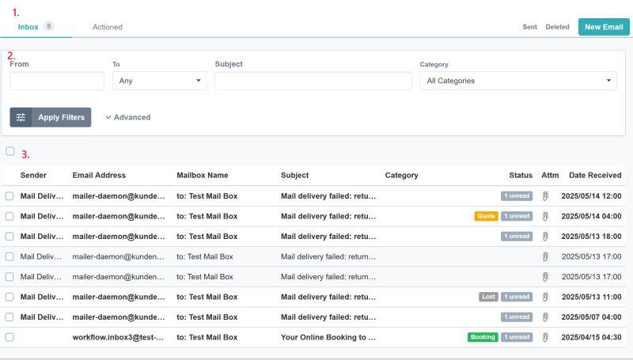The height and width of the screenshot is (364, 633).
Task: Check the box for the workflow.inbox3 email
Action: click(x=10, y=337)
